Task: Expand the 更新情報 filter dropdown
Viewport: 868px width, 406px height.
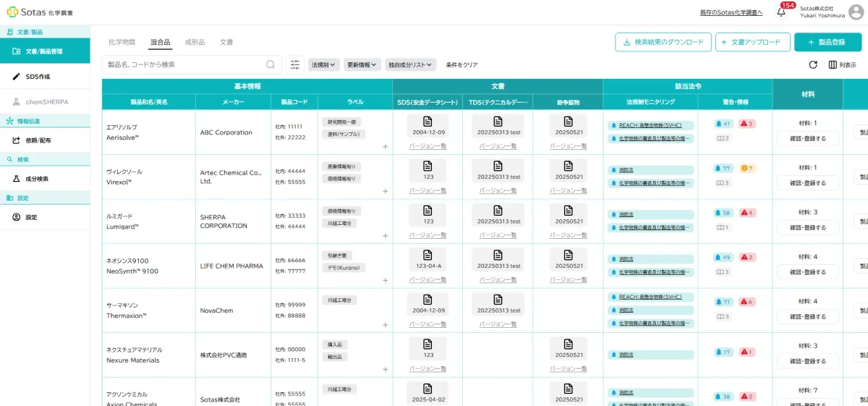Action: point(362,65)
